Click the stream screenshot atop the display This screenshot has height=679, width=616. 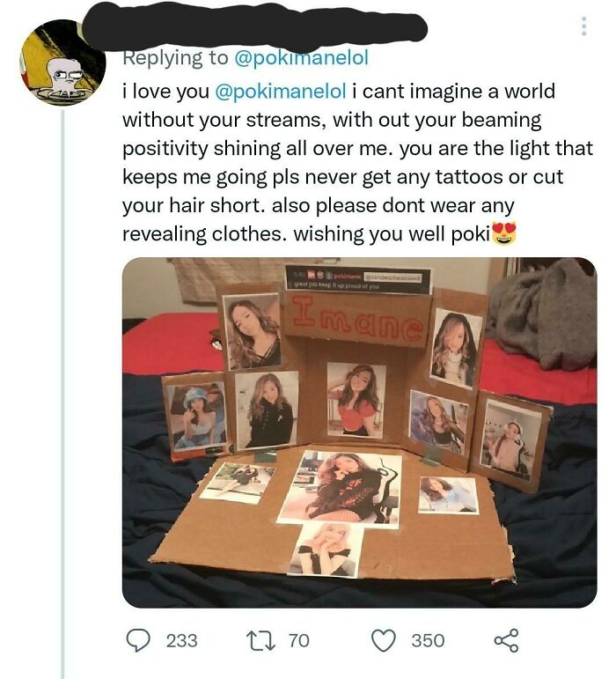pyautogui.click(x=357, y=279)
